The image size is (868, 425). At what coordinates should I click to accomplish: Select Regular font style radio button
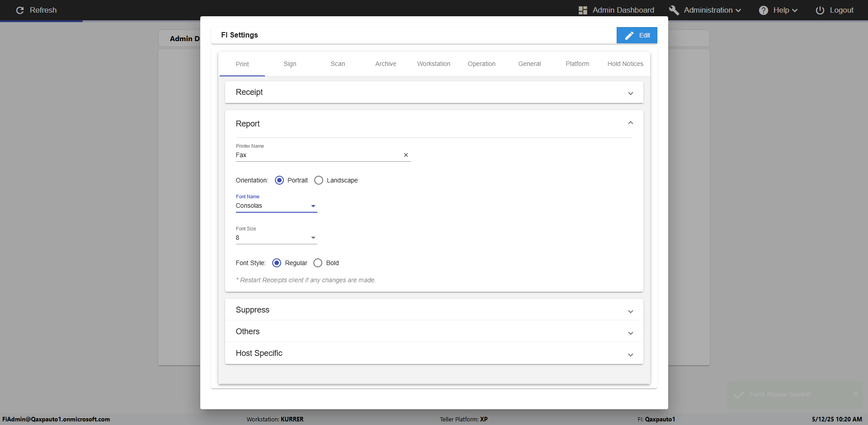(x=277, y=263)
